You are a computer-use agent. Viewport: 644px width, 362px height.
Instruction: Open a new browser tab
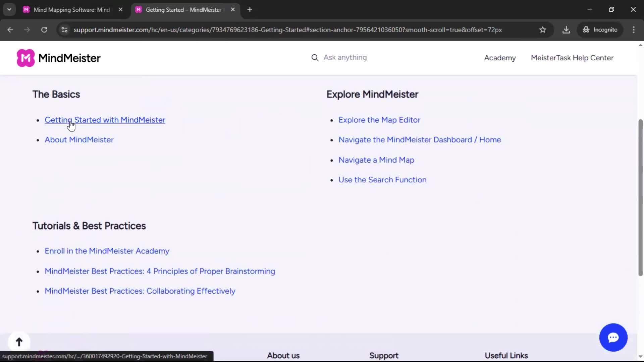click(x=250, y=10)
